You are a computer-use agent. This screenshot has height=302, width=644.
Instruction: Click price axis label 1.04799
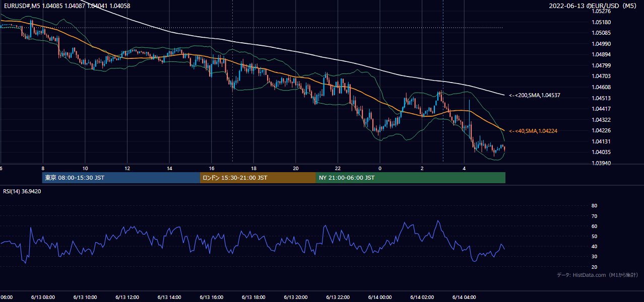click(x=602, y=65)
